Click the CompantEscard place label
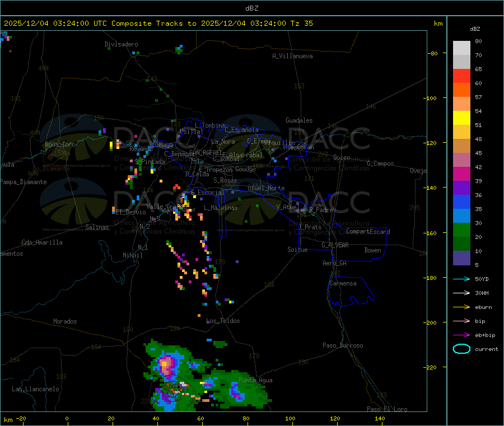Viewport: 504px width, 426px height. tap(368, 232)
